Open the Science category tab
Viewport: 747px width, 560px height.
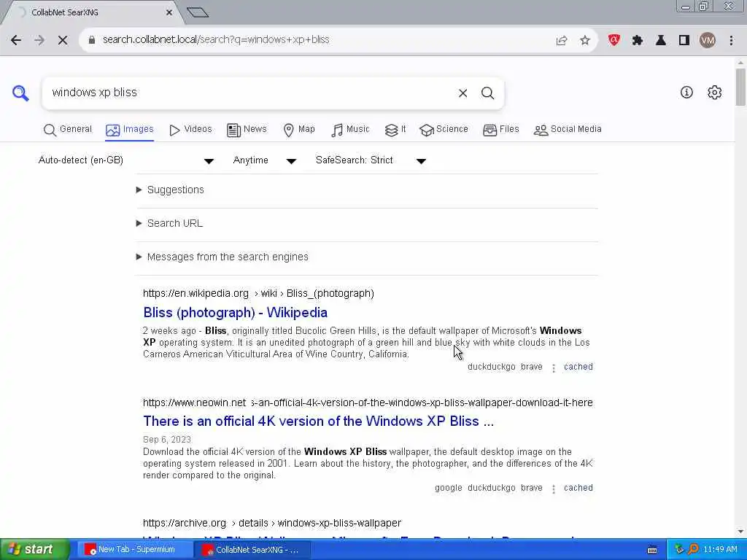tap(444, 130)
